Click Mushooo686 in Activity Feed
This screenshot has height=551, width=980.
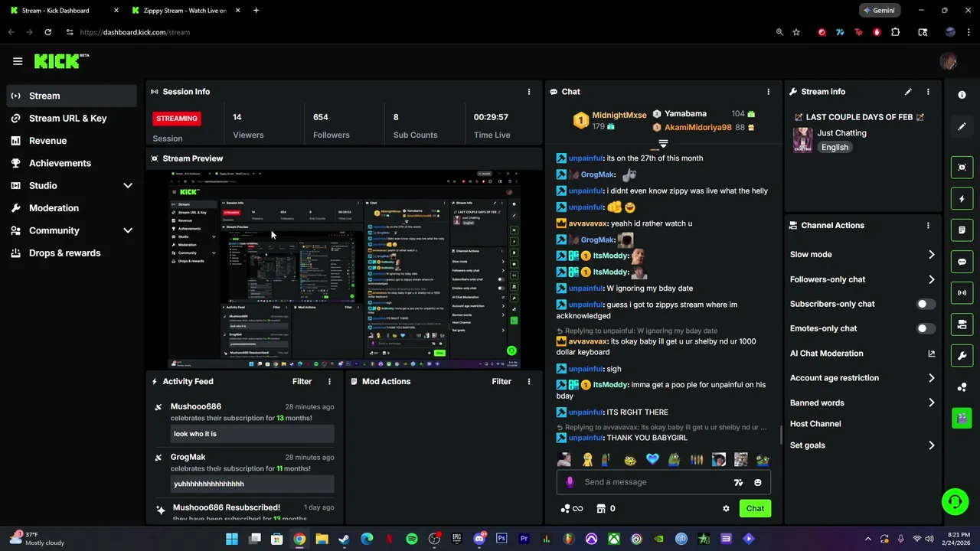coord(196,406)
